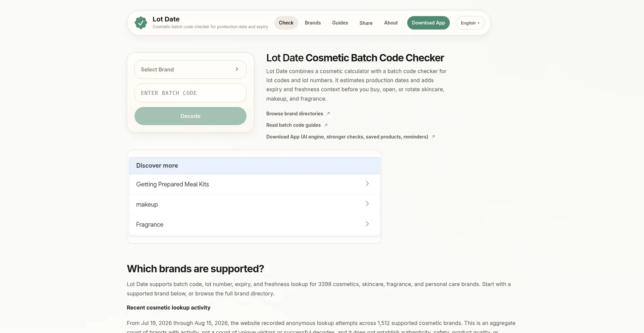
Task: Click the Decode button
Action: click(191, 116)
